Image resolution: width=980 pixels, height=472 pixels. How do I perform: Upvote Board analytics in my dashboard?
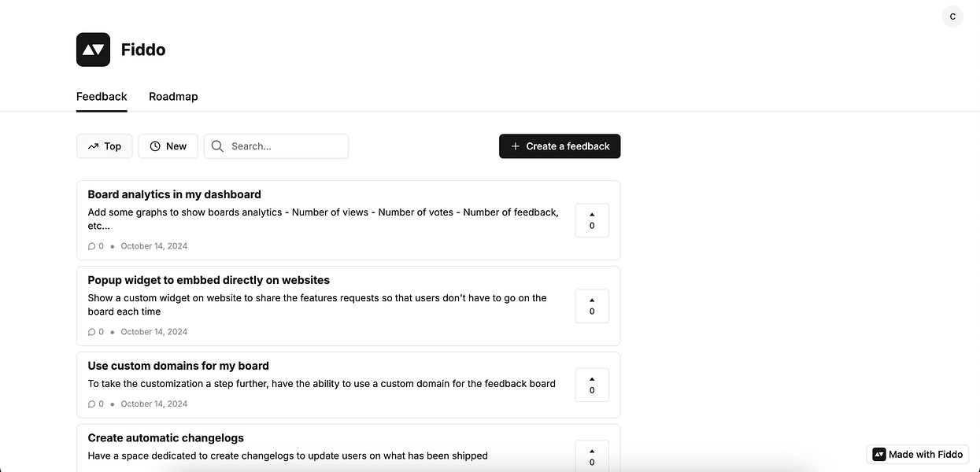tap(592, 220)
